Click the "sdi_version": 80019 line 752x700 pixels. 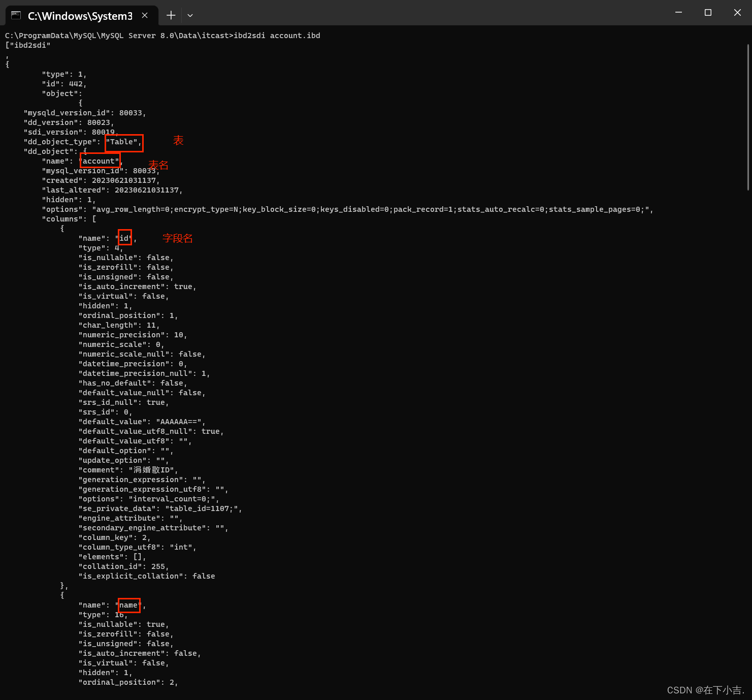click(71, 132)
